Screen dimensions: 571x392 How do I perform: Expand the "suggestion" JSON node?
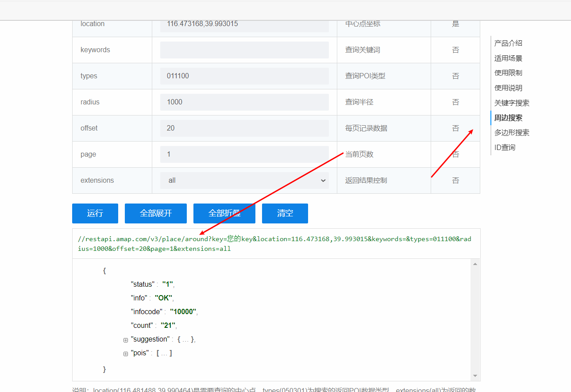pyautogui.click(x=126, y=340)
